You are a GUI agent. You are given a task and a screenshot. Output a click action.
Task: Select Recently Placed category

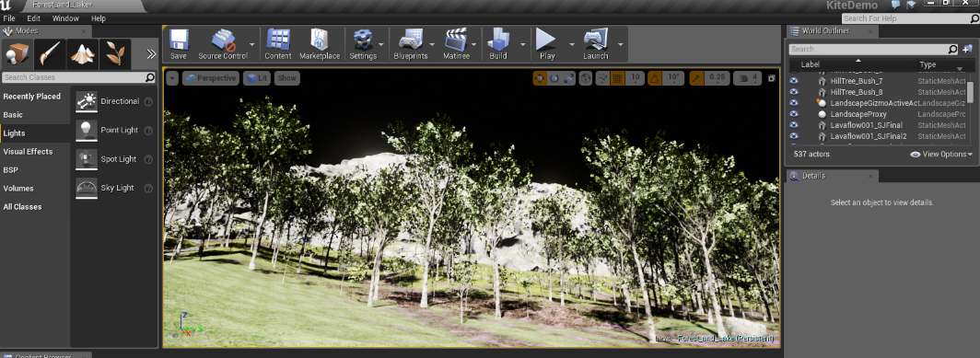pos(32,97)
